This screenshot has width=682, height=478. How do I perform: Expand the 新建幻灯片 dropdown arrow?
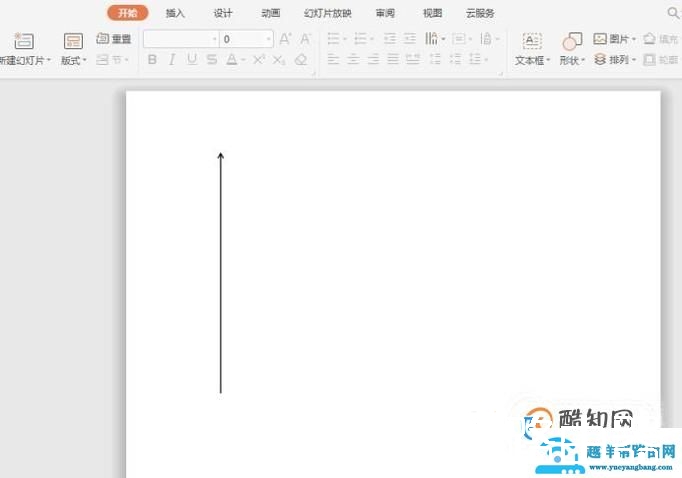pos(49,60)
